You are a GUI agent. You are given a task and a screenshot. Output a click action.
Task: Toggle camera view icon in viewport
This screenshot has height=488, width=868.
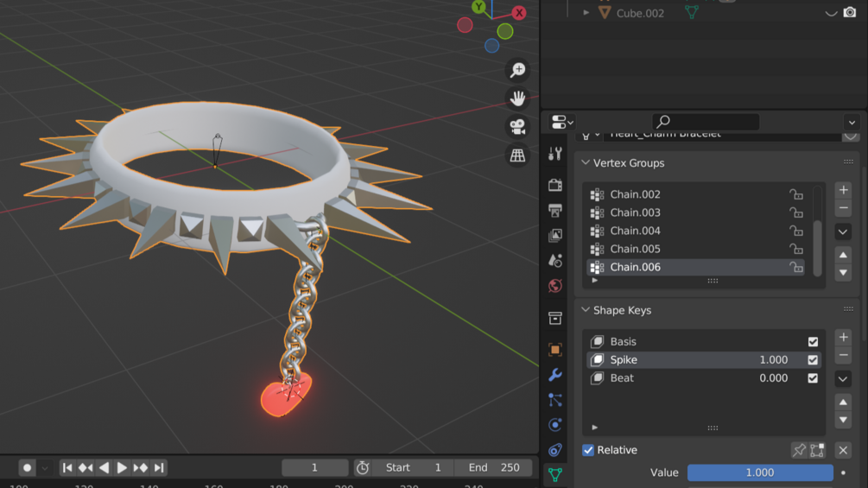point(517,127)
